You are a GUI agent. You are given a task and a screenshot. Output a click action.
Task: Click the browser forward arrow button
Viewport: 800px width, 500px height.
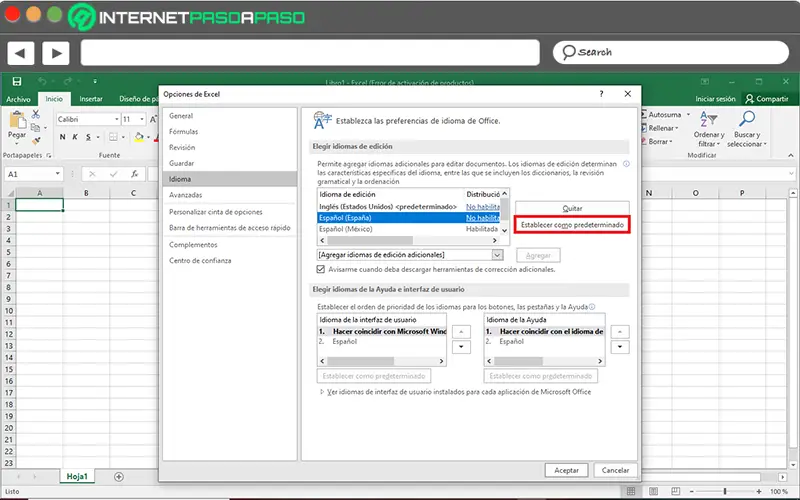tap(56, 53)
